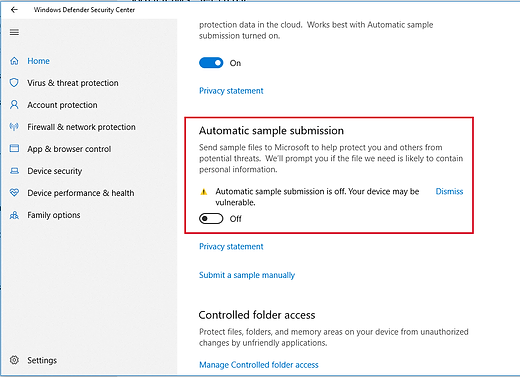Click the App & browser control window icon

pos(14,148)
